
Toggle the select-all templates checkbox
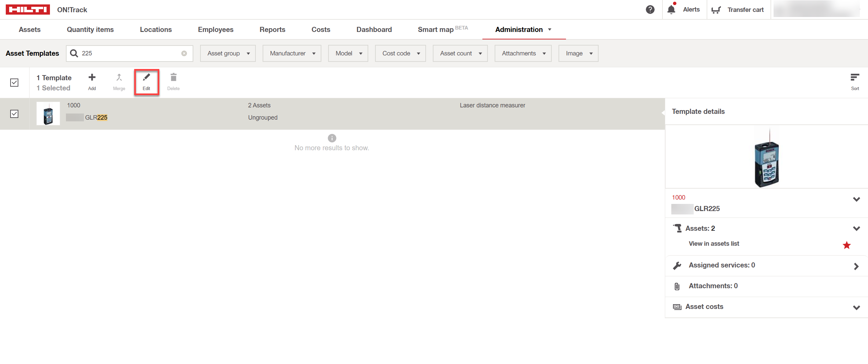click(14, 83)
